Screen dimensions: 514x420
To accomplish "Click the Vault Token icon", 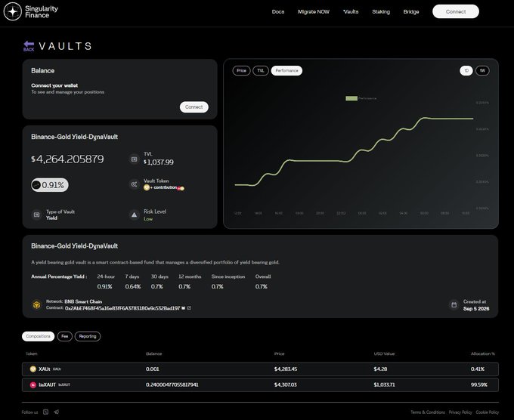I will coord(134,184).
